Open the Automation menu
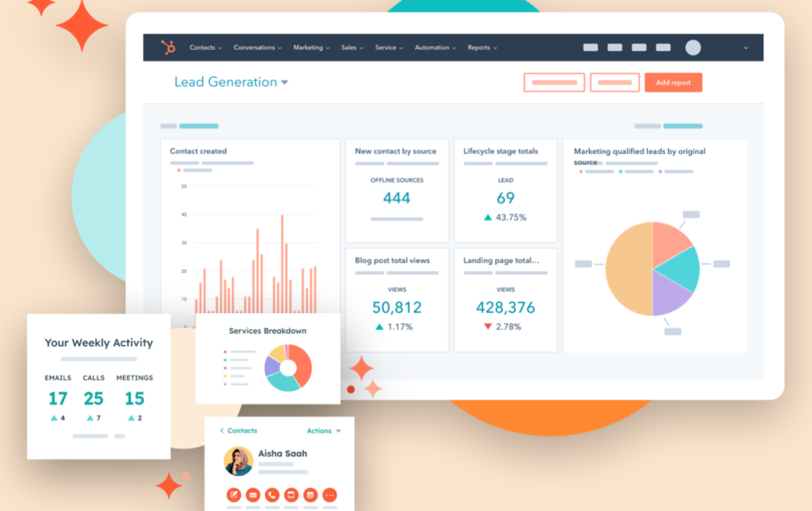Screen dimensions: 812x511 434,47
